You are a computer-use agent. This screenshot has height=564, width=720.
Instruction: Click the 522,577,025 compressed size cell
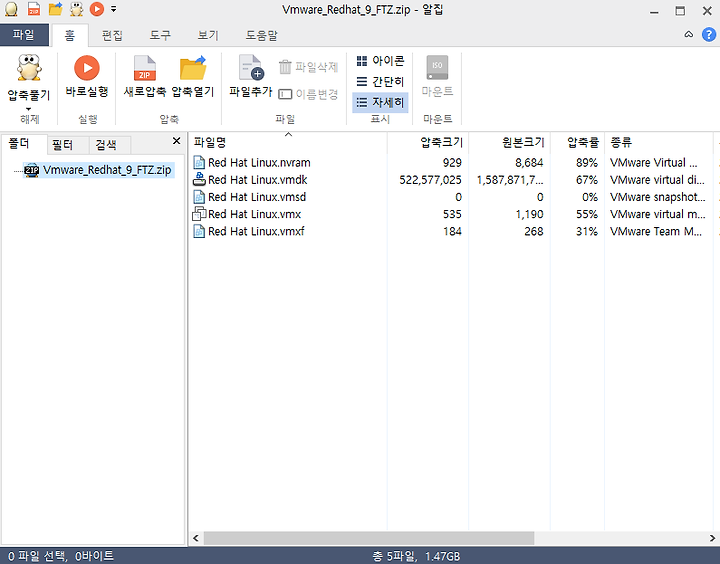pyautogui.click(x=430, y=180)
